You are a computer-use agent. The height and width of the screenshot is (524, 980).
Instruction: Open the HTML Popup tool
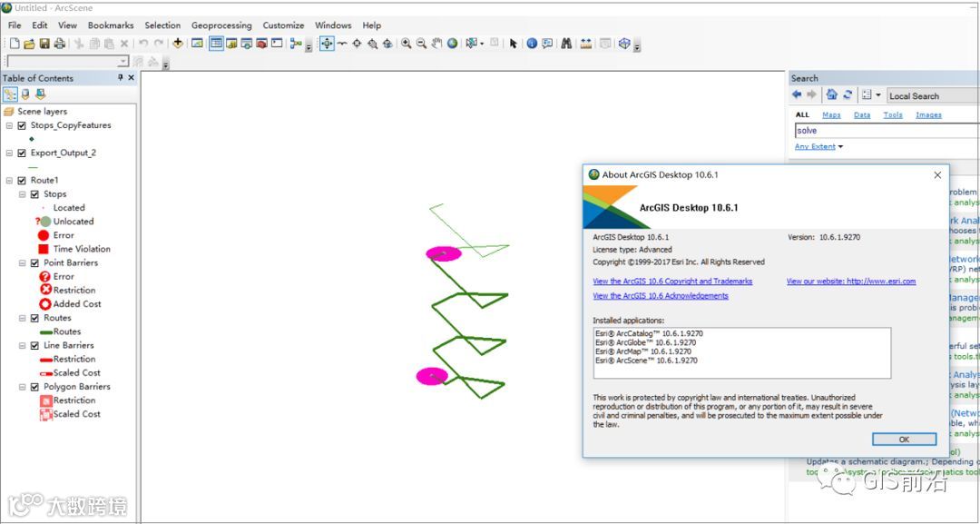(x=547, y=44)
